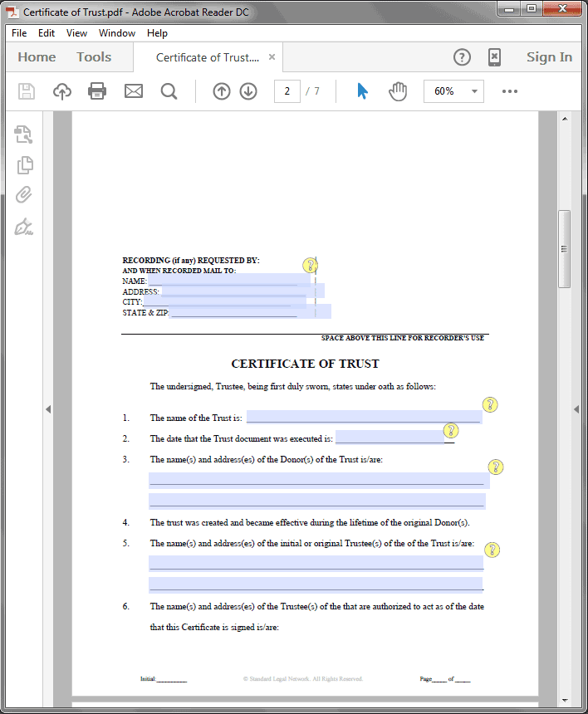The image size is (588, 714).
Task: Open the Edit menu
Action: pos(47,33)
